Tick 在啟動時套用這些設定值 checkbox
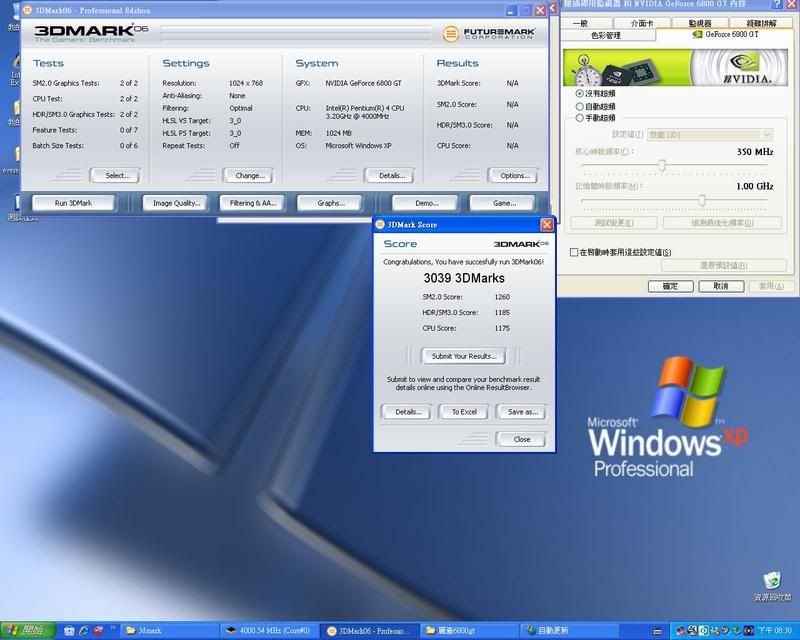 574,252
